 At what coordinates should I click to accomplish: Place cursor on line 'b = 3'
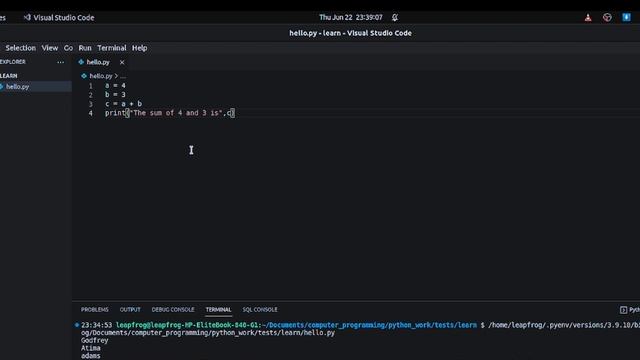click(x=115, y=95)
